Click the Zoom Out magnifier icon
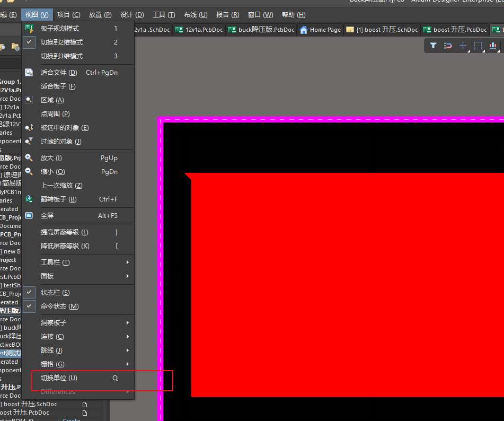Image resolution: width=504 pixels, height=421 pixels. click(x=29, y=171)
